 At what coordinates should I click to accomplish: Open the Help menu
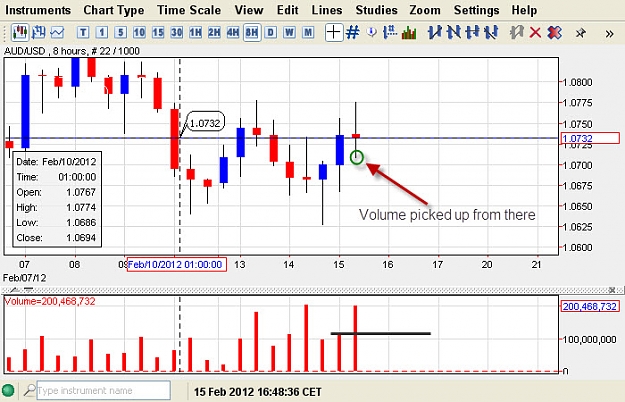[524, 10]
